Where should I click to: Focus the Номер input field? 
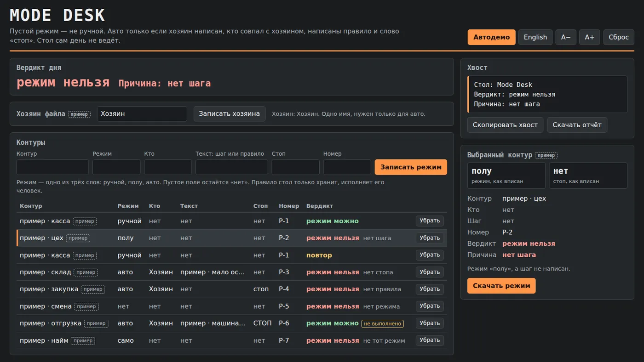pos(347,167)
